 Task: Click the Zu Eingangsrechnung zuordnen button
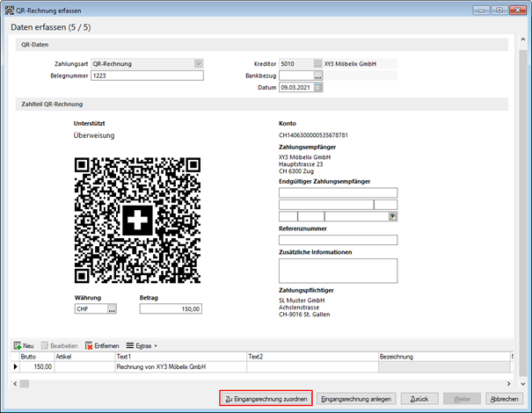click(266, 399)
